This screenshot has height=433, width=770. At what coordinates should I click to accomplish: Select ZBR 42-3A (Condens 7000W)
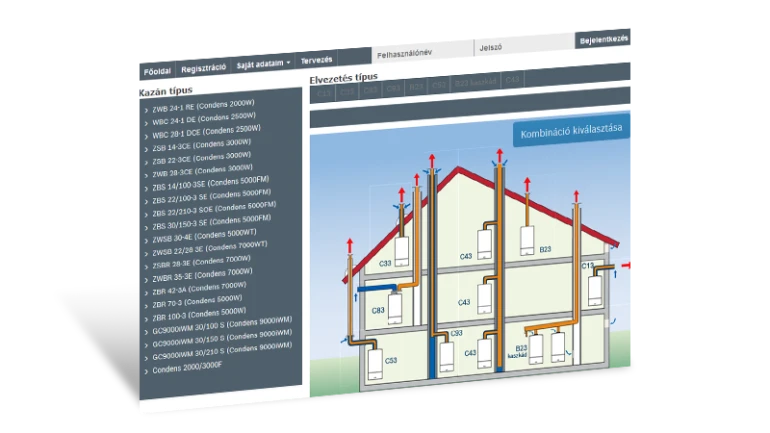click(199, 289)
